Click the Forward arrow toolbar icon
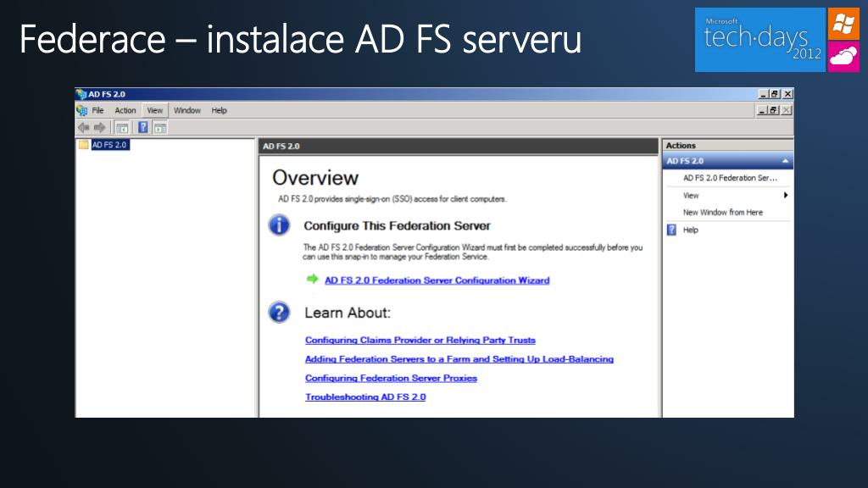The width and height of the screenshot is (868, 488). point(100,128)
